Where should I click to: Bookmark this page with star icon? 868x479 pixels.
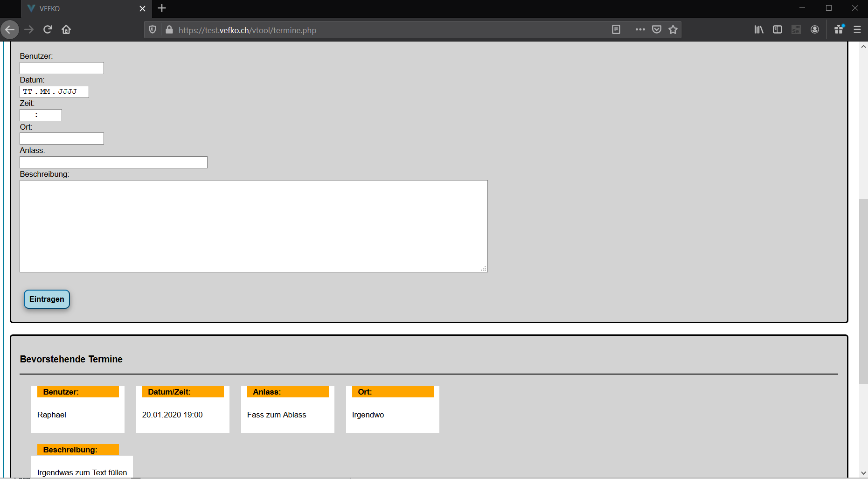pyautogui.click(x=673, y=30)
